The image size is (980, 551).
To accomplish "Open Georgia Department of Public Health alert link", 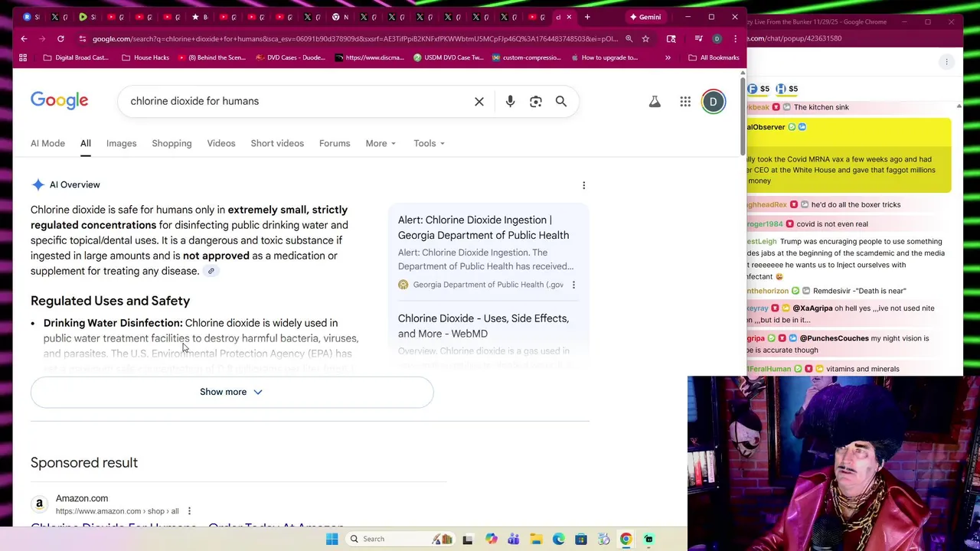I will 483,227.
